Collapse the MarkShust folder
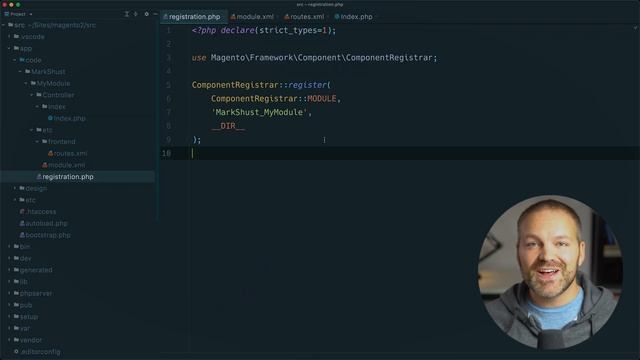Screen dimensions: 640x360 (x=20, y=71)
